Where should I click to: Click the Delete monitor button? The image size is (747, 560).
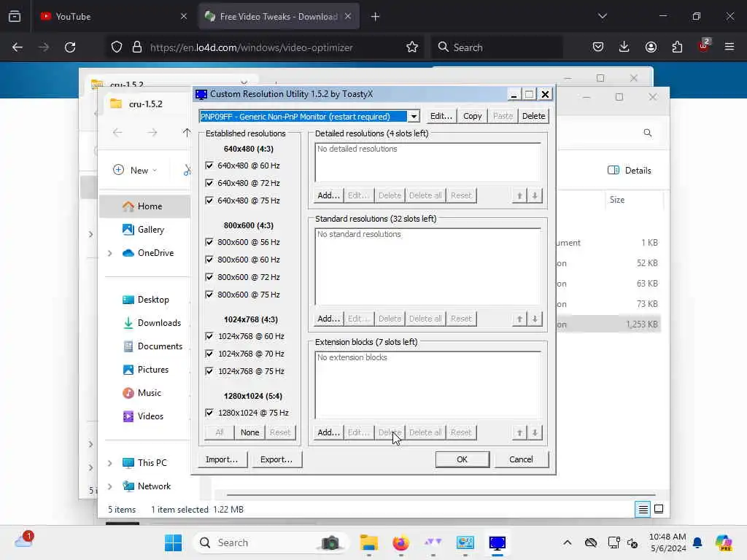(x=533, y=116)
